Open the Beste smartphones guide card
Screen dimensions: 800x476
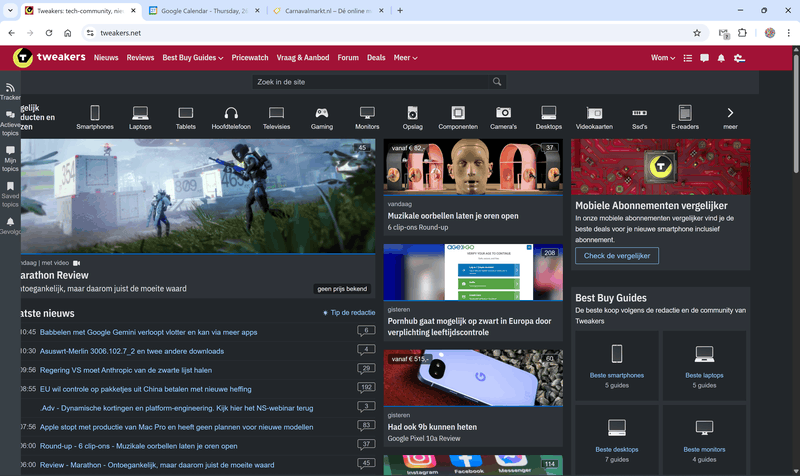[617, 365]
